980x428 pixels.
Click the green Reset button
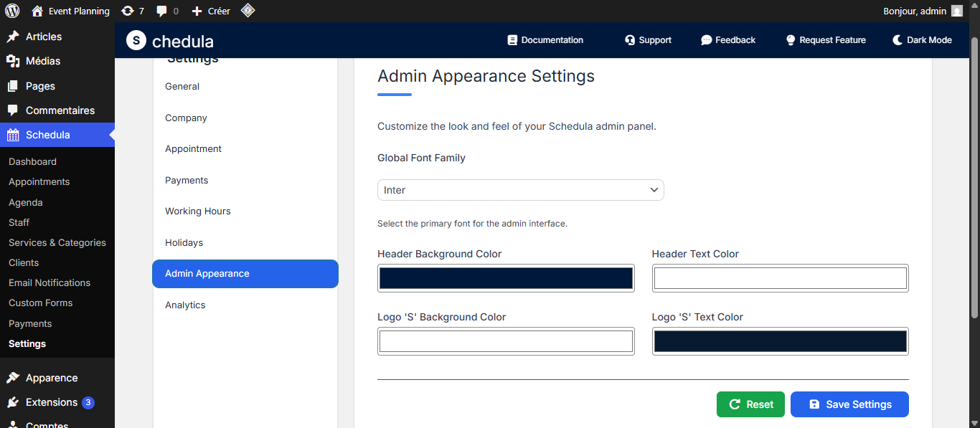click(x=750, y=404)
